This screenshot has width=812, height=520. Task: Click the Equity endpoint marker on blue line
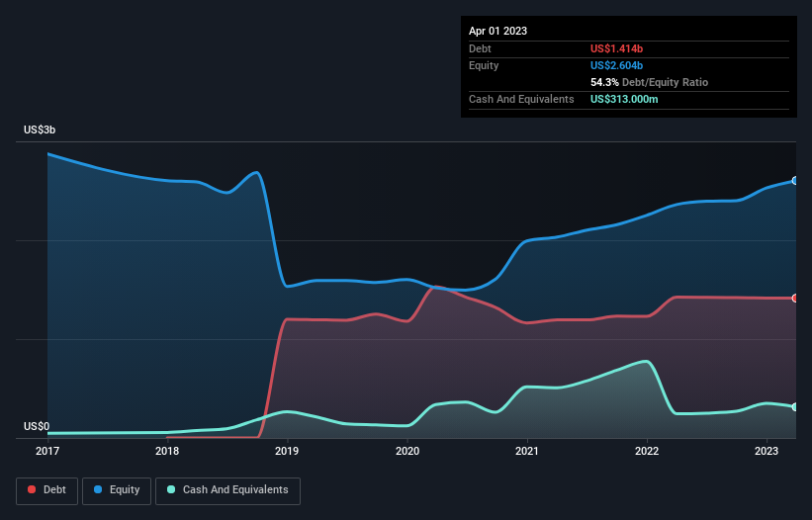click(795, 181)
